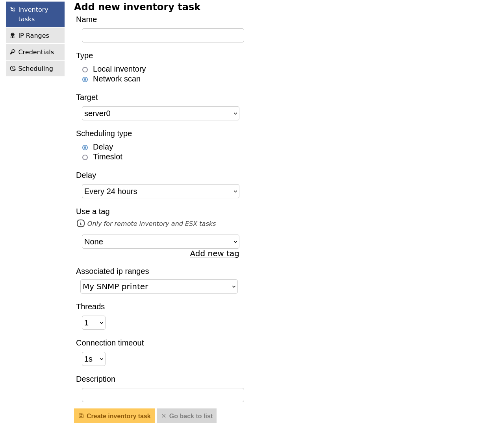
Task: Click the Create inventory task button
Action: point(114,416)
